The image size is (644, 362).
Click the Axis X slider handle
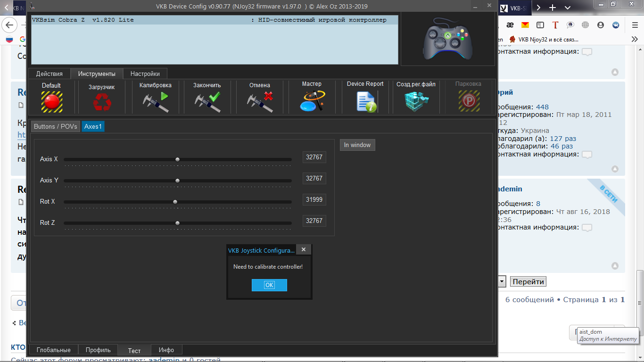pos(177,159)
